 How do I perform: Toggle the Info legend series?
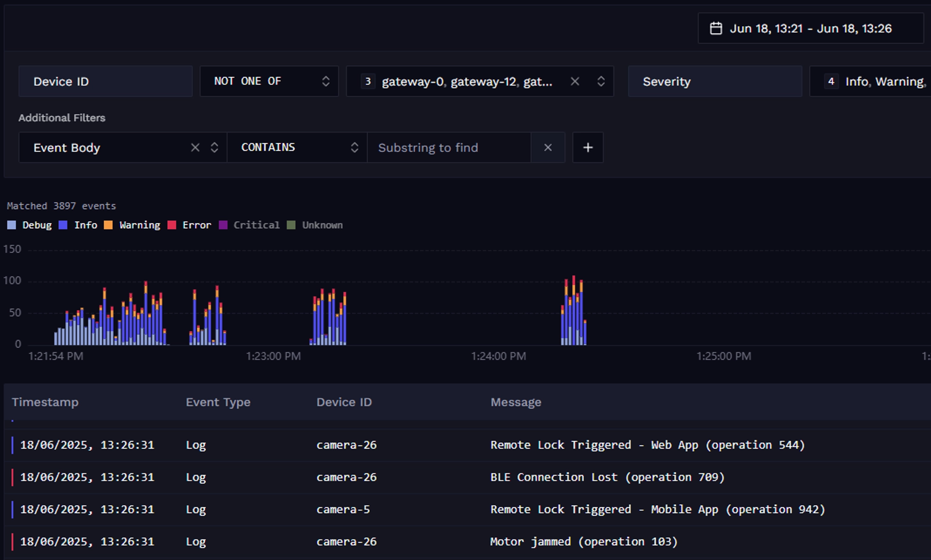tap(78, 225)
